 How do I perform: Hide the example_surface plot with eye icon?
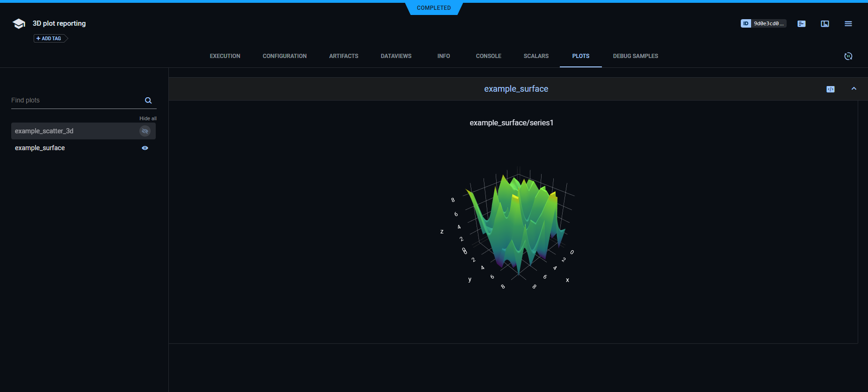tap(145, 148)
